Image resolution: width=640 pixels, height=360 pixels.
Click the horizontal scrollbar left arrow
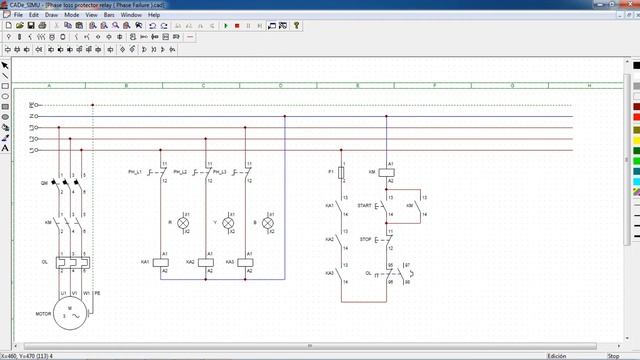pyautogui.click(x=16, y=346)
